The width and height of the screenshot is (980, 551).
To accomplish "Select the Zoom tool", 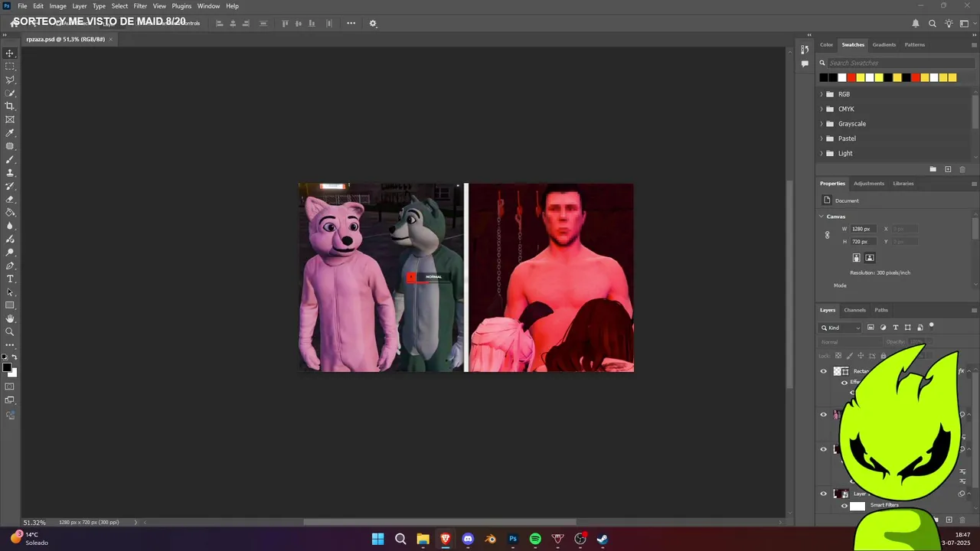I will (10, 332).
